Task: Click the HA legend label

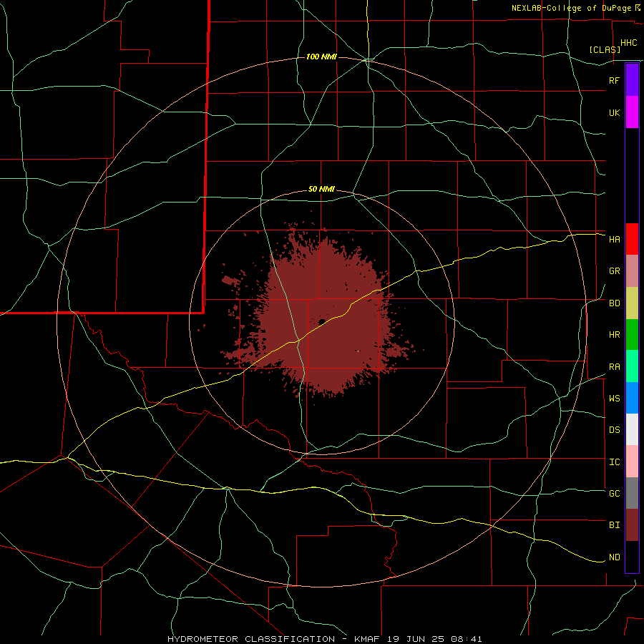Action: (614, 239)
